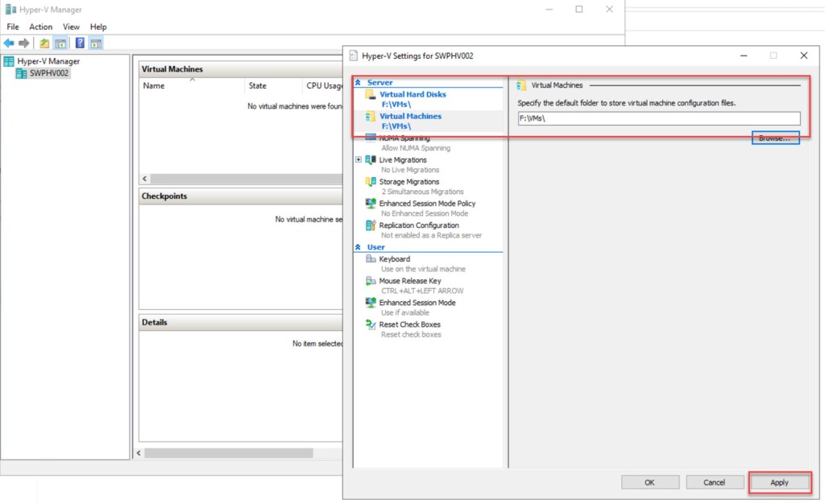Select Replication Configuration in settings list
Viewport: 825px width, 504px height.
click(x=419, y=225)
